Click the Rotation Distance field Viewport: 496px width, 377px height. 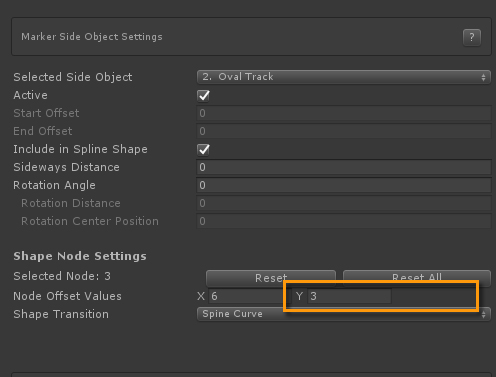(344, 203)
